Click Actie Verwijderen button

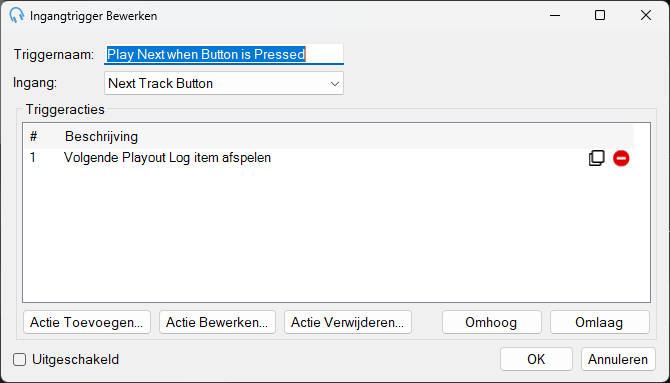(348, 322)
